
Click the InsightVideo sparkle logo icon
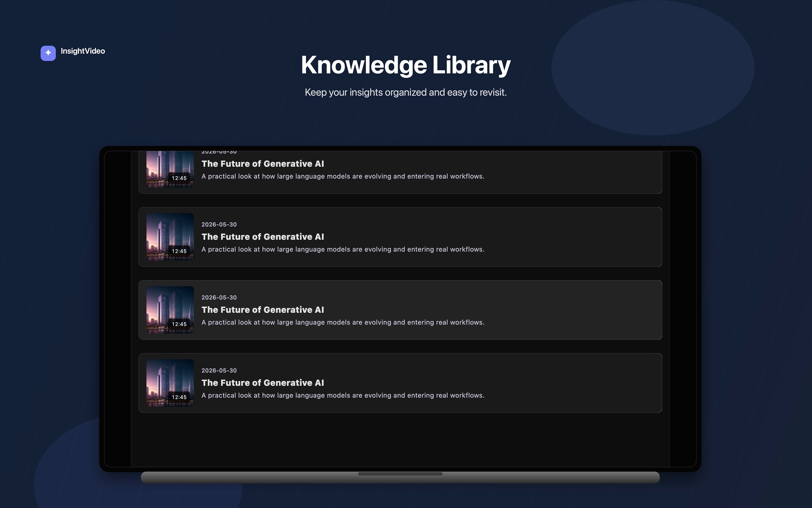(48, 53)
